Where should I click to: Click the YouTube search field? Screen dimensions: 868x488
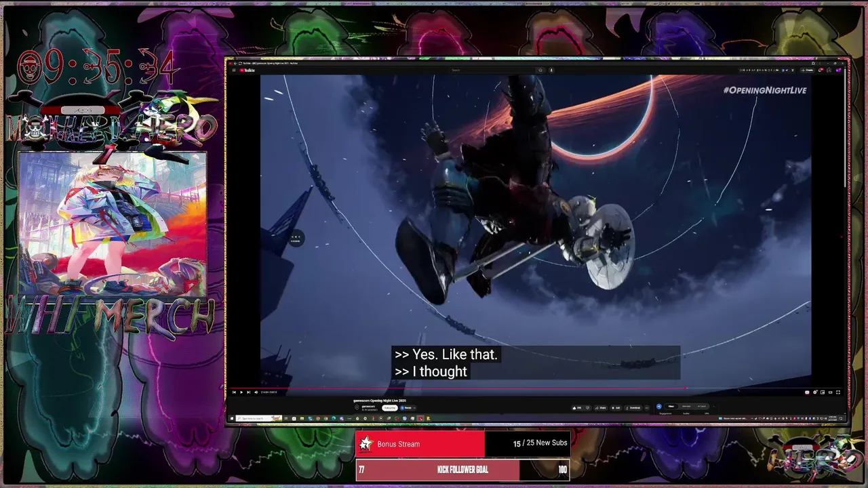click(492, 70)
